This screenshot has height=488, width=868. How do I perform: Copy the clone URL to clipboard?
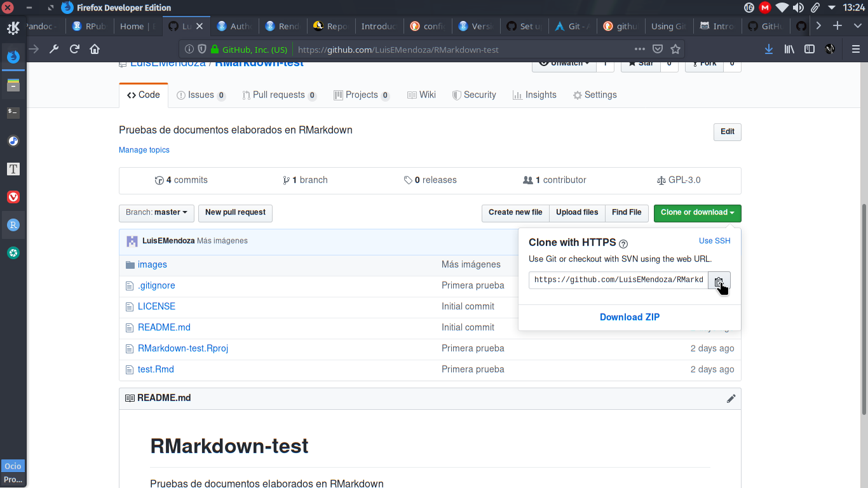click(x=719, y=280)
